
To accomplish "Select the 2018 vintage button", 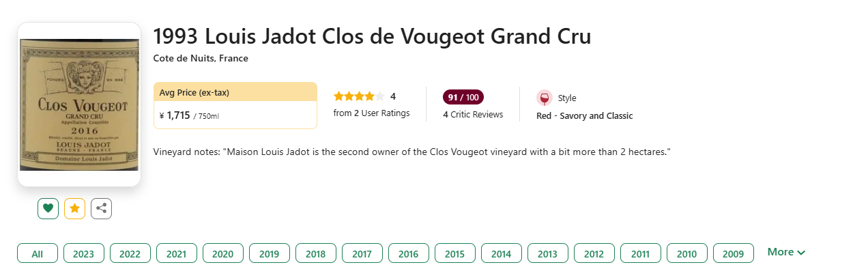I will pos(316,253).
